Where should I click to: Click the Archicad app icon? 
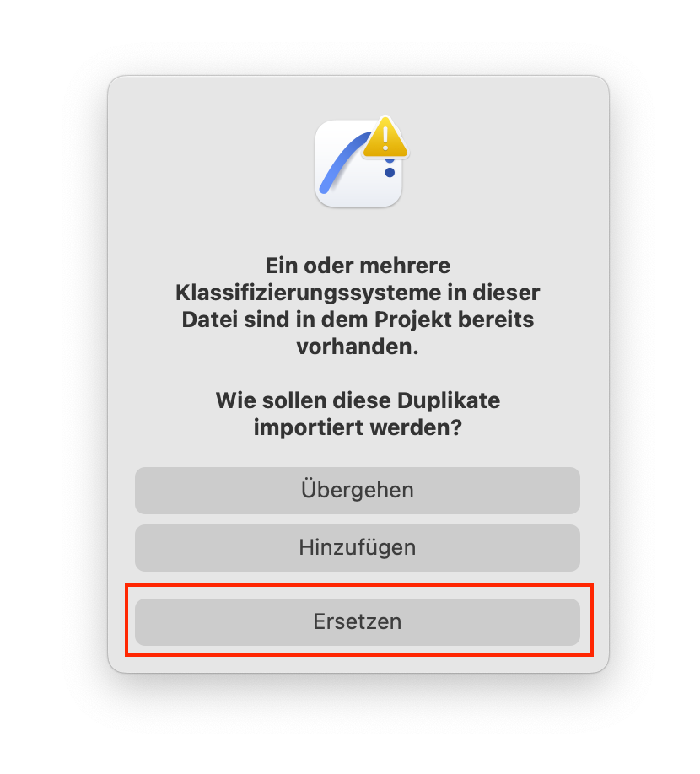click(359, 164)
